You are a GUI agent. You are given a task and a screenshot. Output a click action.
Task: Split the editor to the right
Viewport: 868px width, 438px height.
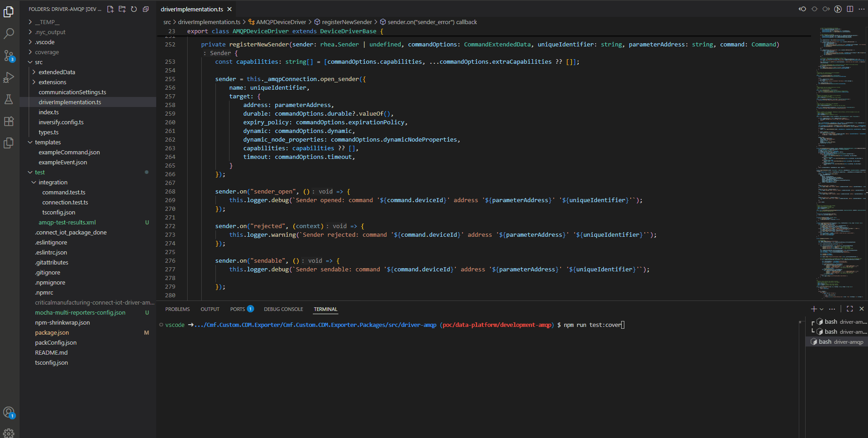850,9
